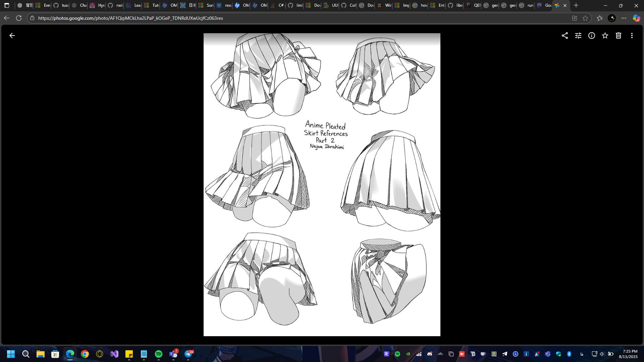Open a new browser tab

pos(576,5)
